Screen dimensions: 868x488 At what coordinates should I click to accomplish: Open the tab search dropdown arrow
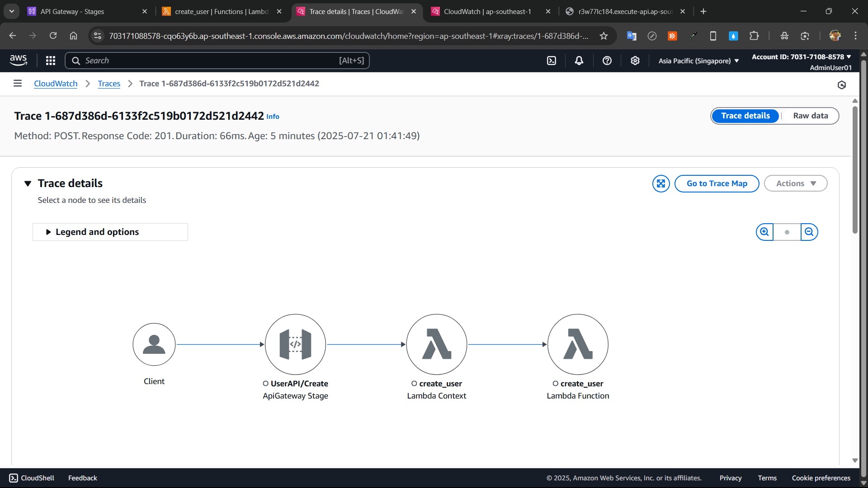click(12, 11)
